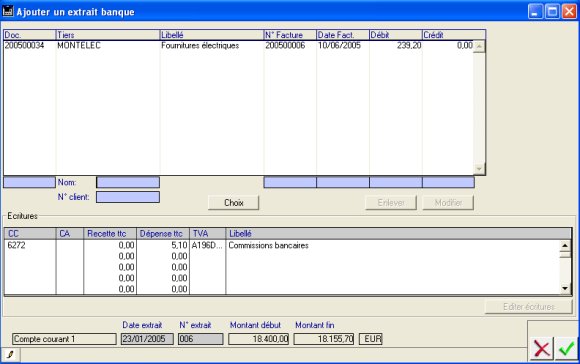
Task: Click the Ecritures table's Libellé column header
Action: point(399,233)
